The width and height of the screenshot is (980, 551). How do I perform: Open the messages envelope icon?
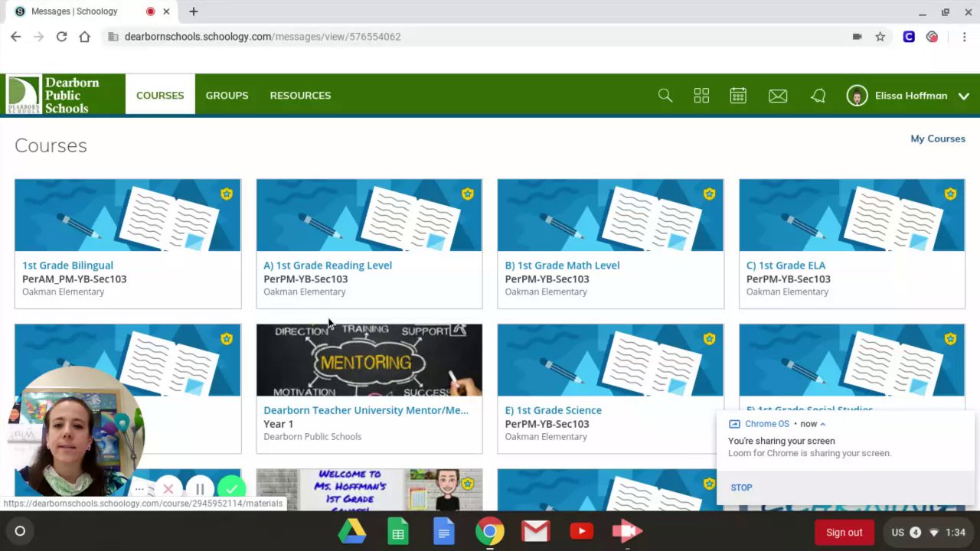(778, 96)
